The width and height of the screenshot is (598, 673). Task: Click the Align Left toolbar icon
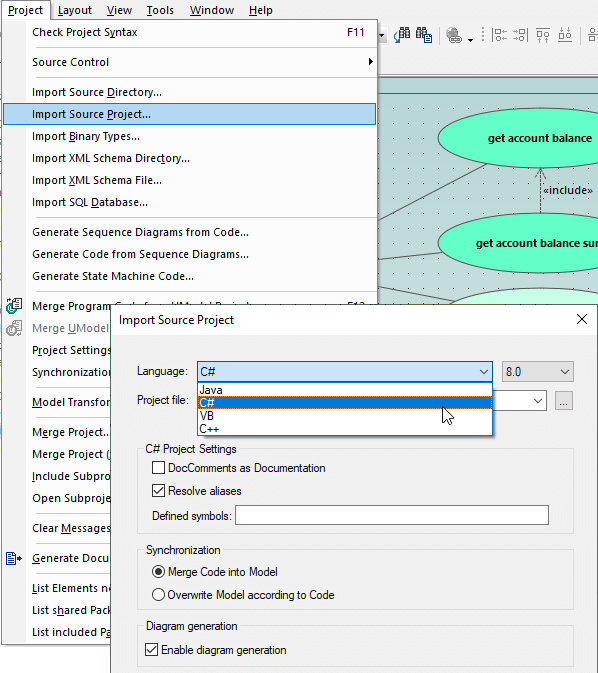499,35
